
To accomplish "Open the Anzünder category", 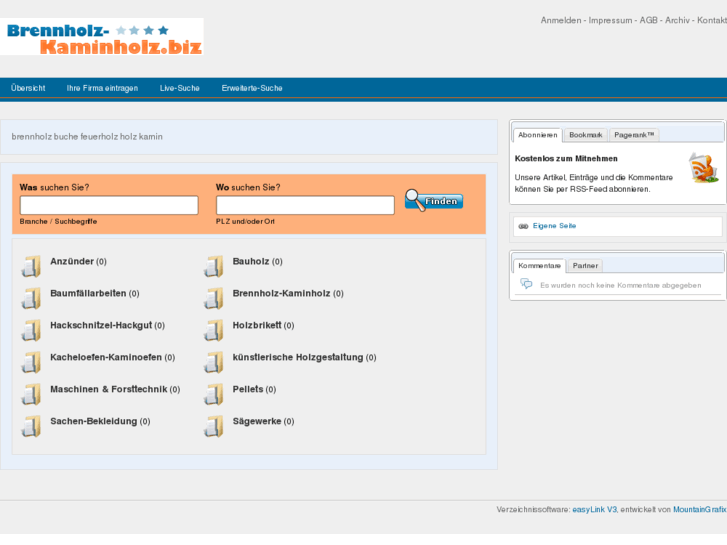I will [72, 262].
